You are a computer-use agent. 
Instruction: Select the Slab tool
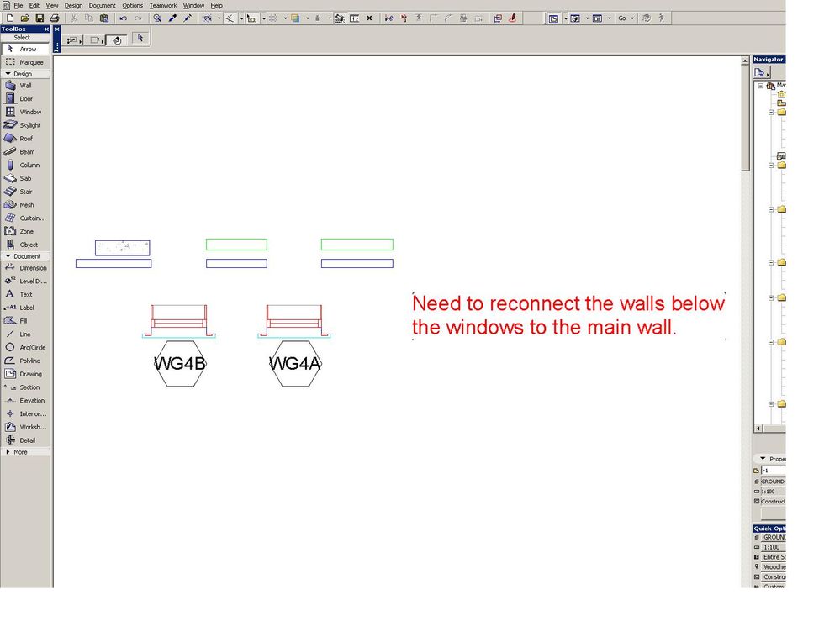25,178
